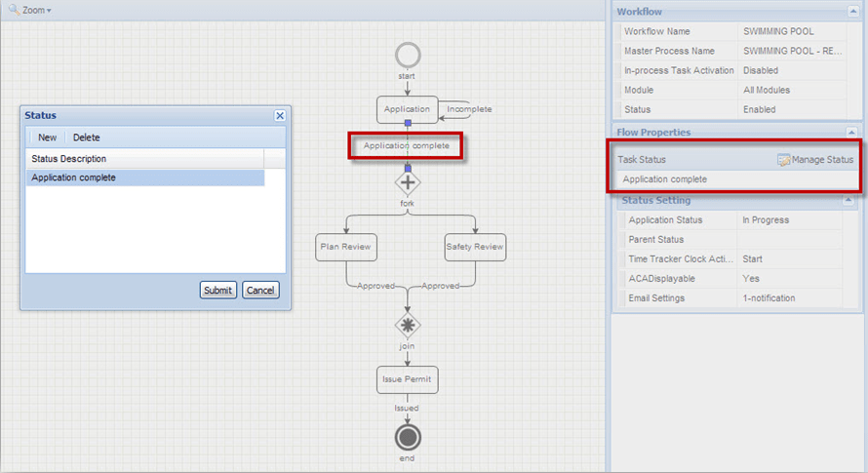The image size is (868, 473).
Task: Click Delete in the Status dialog
Action: [x=86, y=138]
